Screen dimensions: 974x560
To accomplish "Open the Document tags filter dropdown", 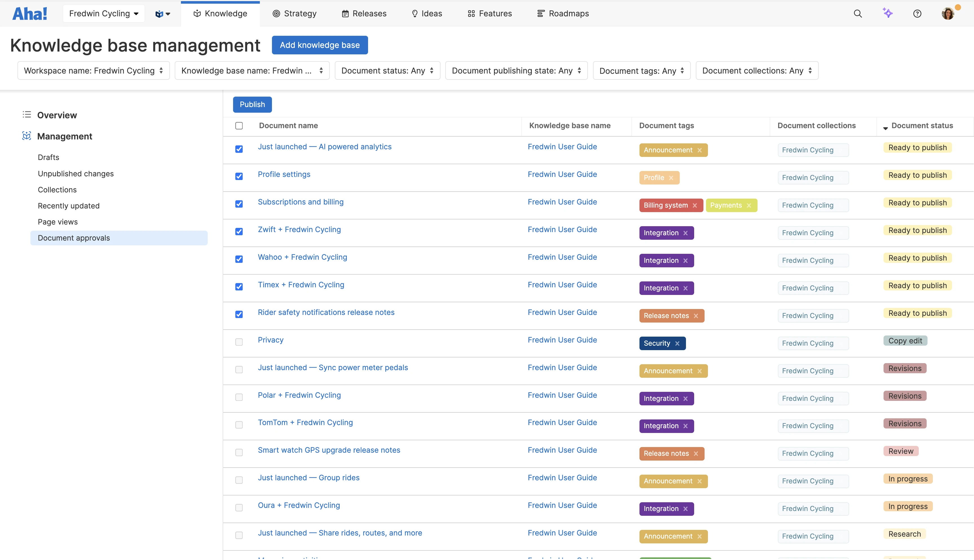I will [641, 71].
